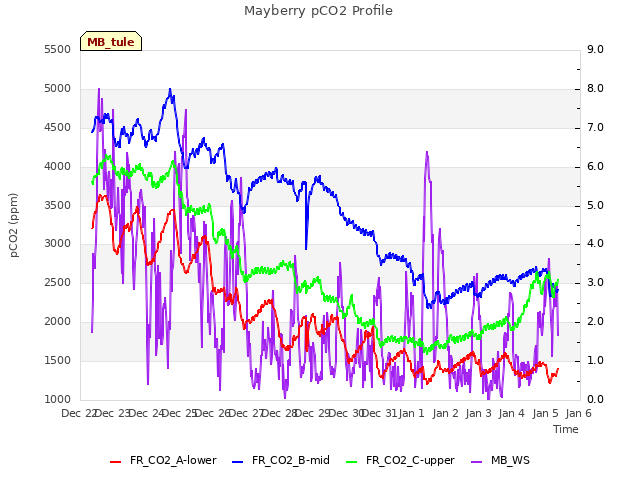Click the pCO2 (ppm) y-axis title
This screenshot has width=640, height=480.
point(14,225)
